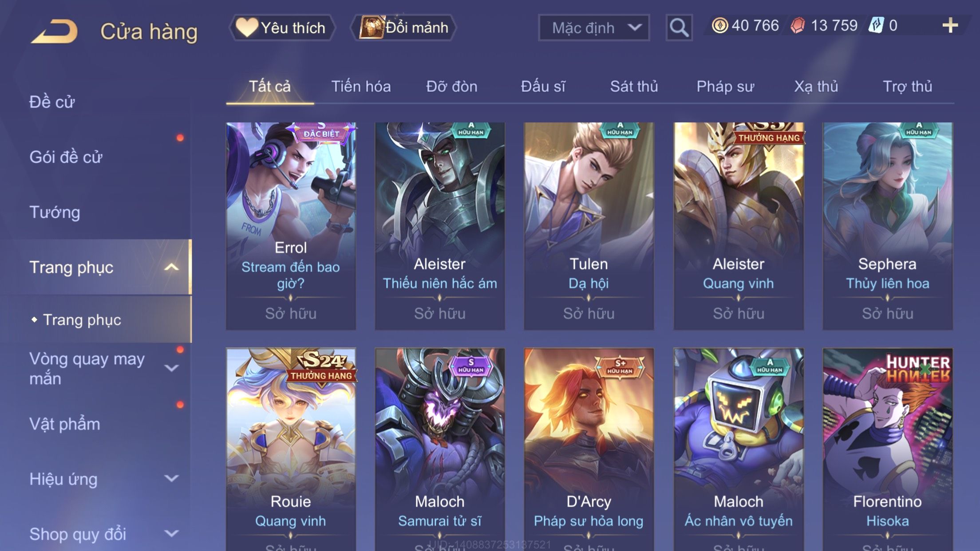Switch to the Tiến hóa tab
Screen dimensions: 980x551
pos(361,87)
